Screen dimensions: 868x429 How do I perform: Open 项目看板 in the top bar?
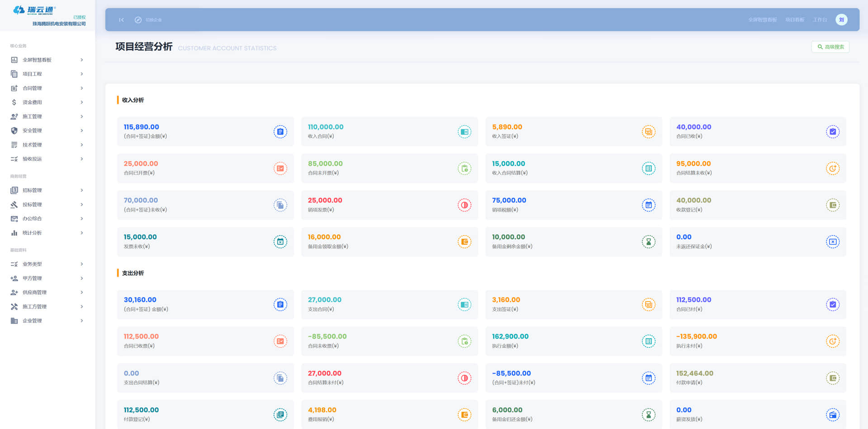794,20
